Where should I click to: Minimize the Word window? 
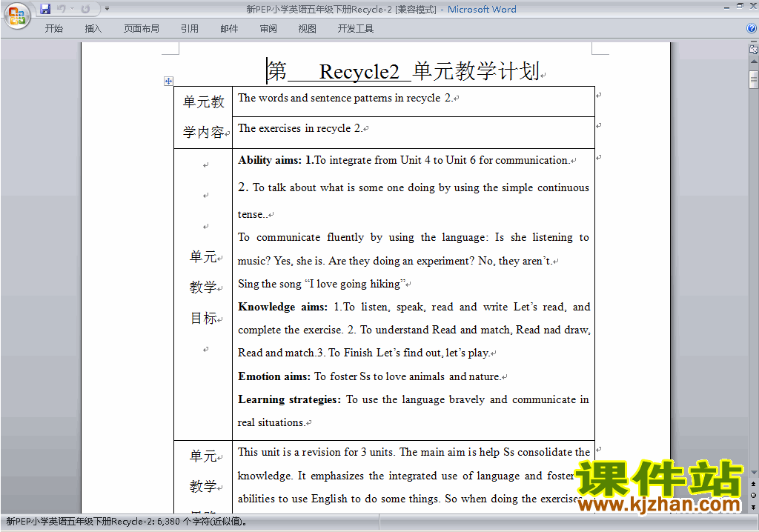[726, 7]
